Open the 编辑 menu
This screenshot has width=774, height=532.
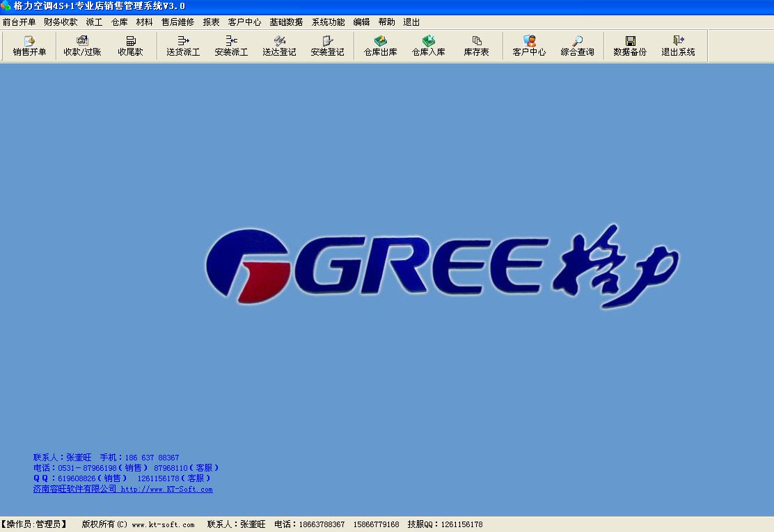coord(361,22)
